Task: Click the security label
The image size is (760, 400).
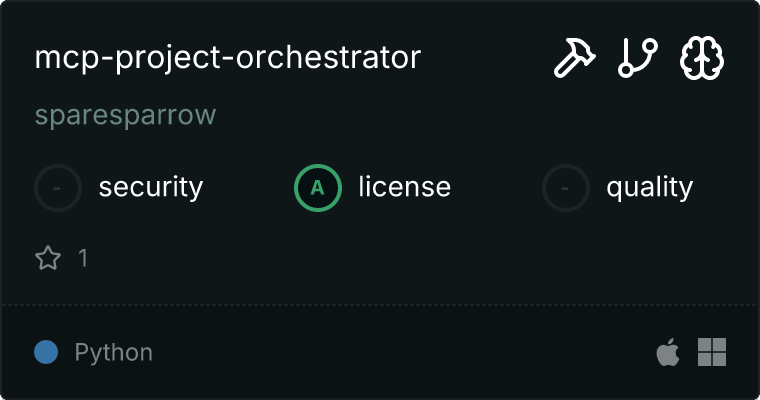Action: (x=151, y=187)
